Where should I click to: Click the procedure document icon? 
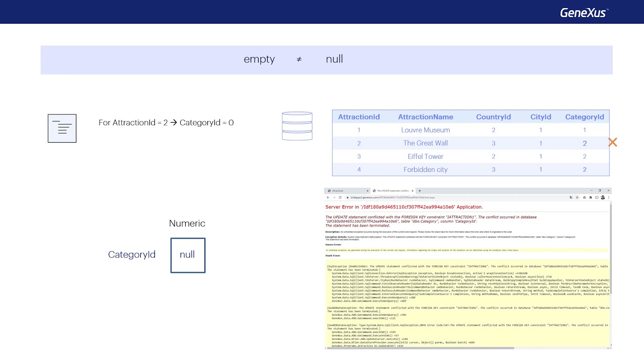click(x=62, y=128)
